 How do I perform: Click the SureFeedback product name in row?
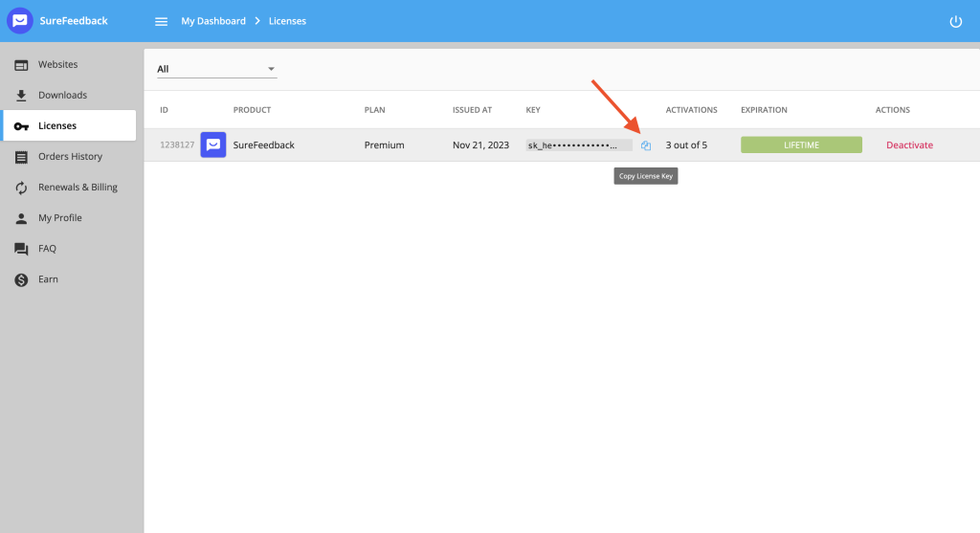click(264, 144)
